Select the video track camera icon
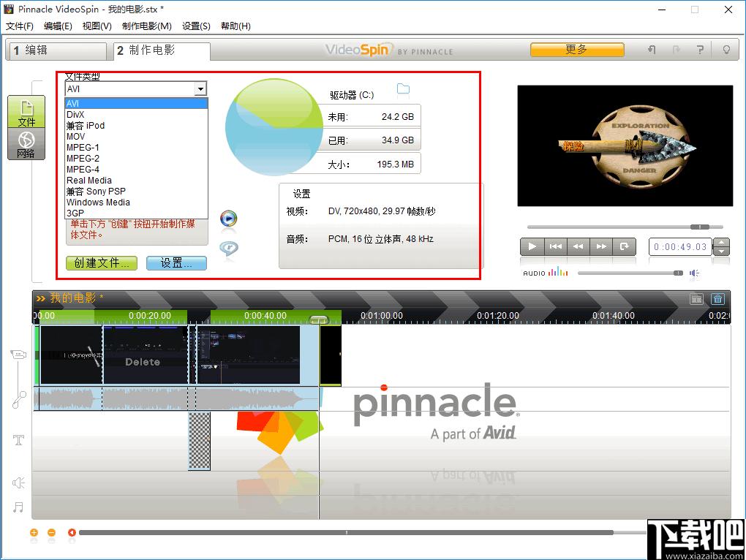 (x=18, y=354)
